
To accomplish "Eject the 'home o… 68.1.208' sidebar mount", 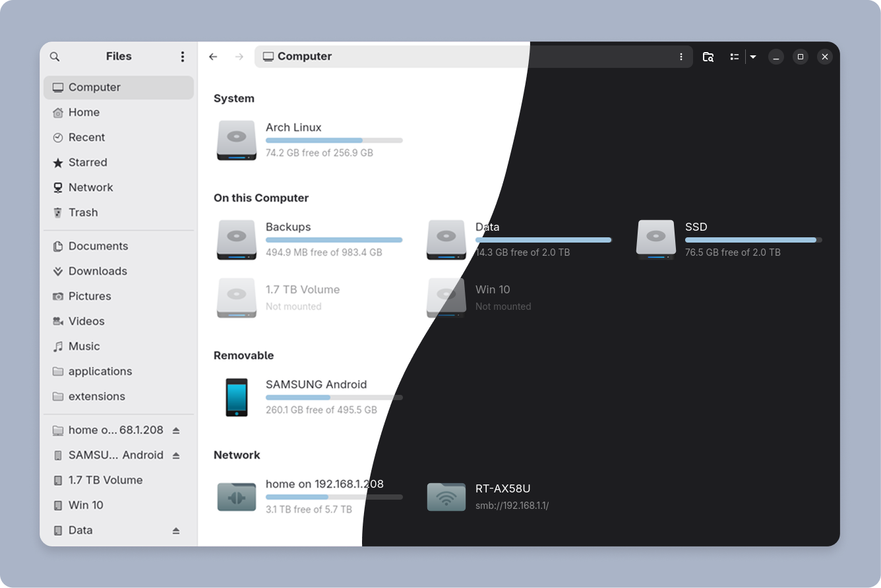I will [x=176, y=430].
